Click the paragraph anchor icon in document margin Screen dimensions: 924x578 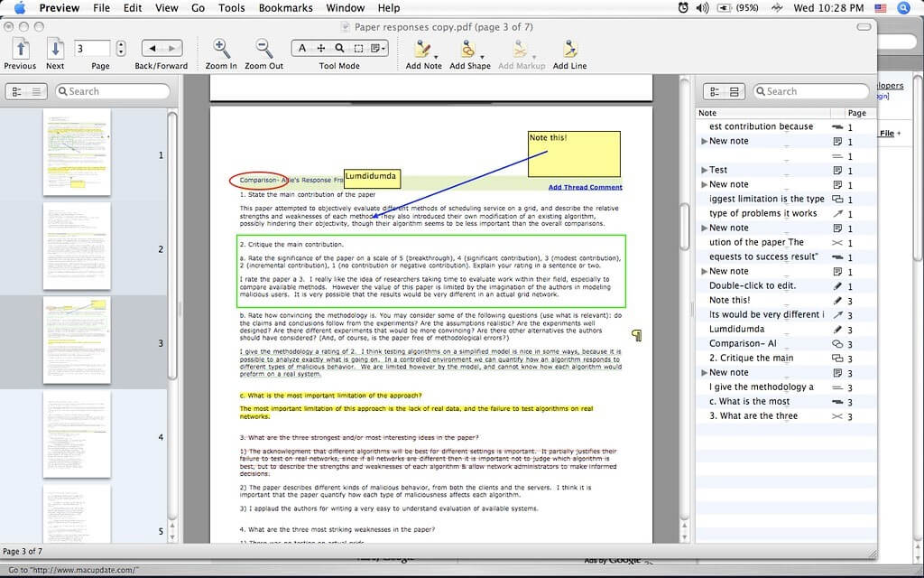point(636,335)
